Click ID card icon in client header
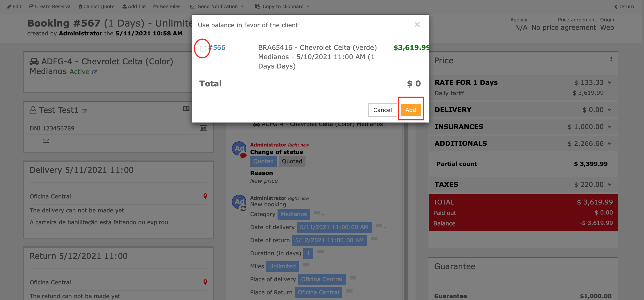The width and height of the screenshot is (644, 300). coord(186,109)
